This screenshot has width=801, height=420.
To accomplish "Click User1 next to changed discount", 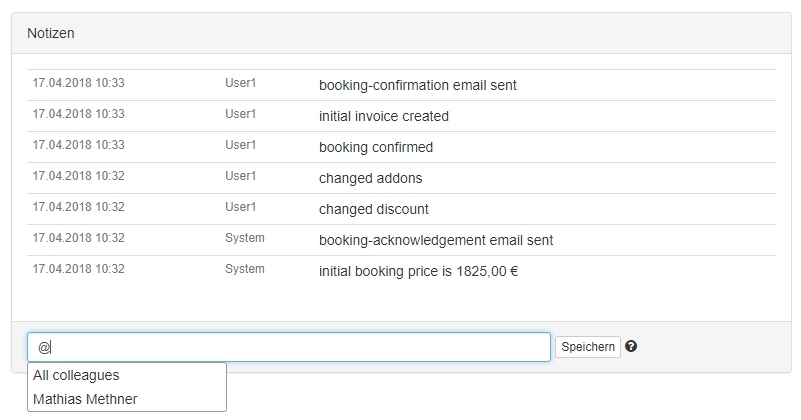I will click(x=241, y=207).
